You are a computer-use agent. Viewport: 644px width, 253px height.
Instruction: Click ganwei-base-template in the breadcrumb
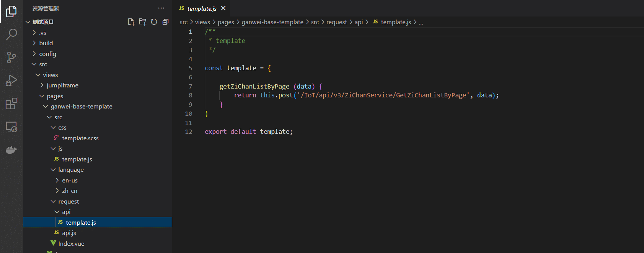coord(272,22)
